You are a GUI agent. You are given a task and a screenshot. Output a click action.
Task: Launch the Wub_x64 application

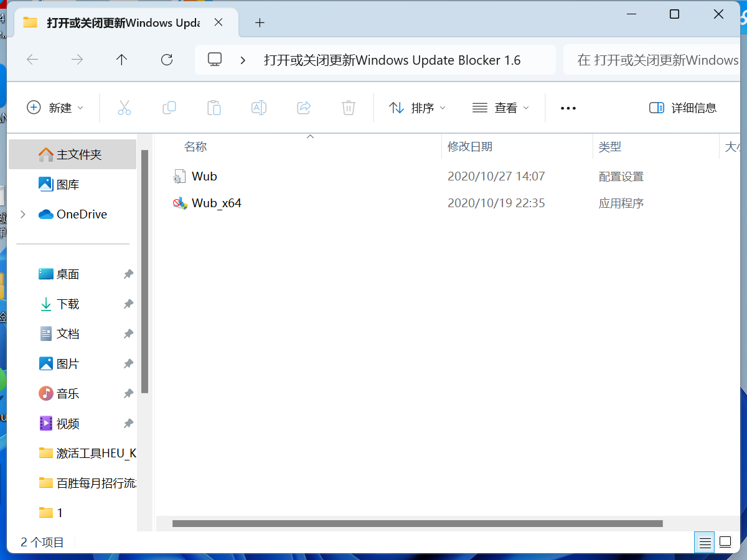click(215, 202)
